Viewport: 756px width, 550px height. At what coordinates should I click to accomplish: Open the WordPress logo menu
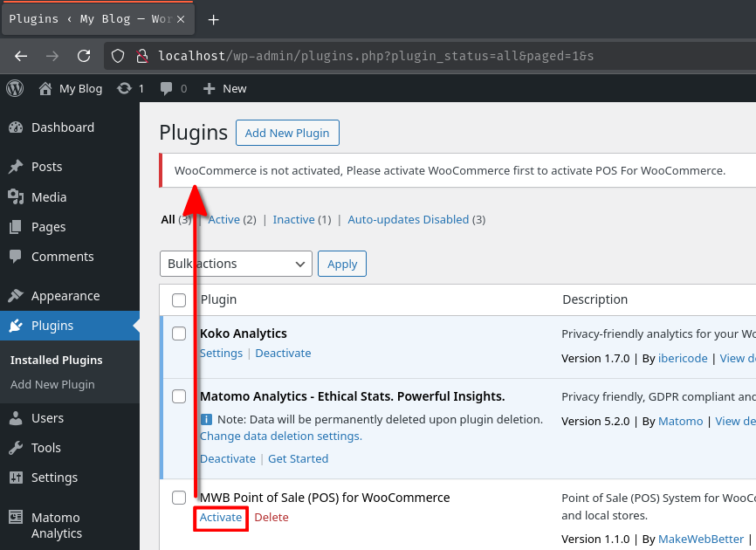click(15, 88)
